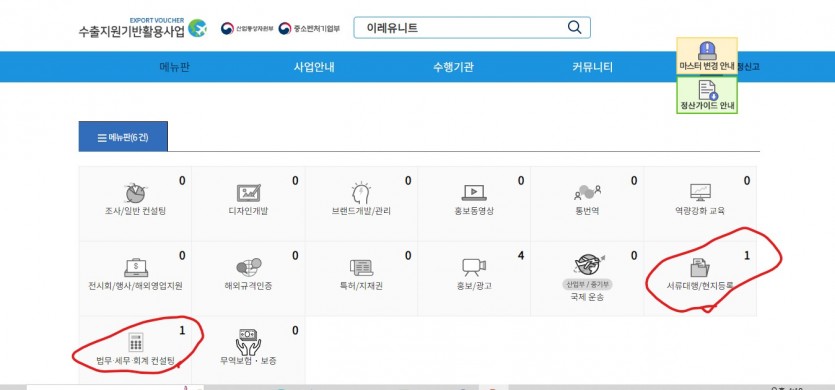Click the 서류대행/현지등록 folder icon
Viewport: 835px width, 390px height.
(700, 267)
